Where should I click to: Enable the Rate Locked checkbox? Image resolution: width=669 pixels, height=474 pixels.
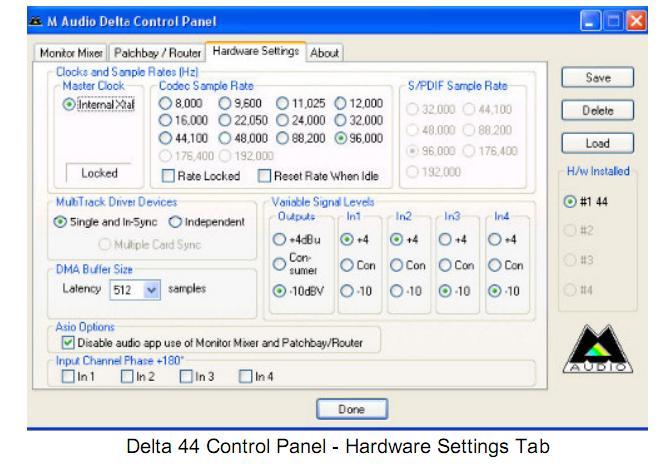(x=167, y=176)
